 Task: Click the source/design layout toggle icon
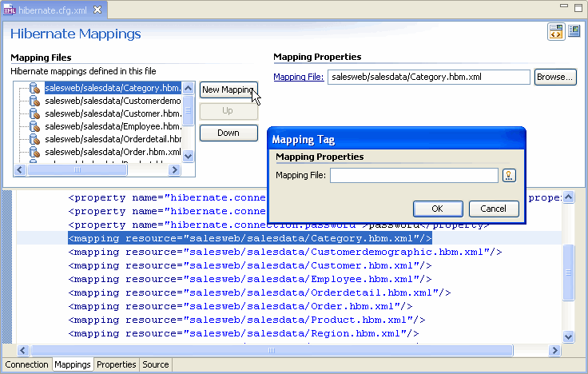point(556,31)
